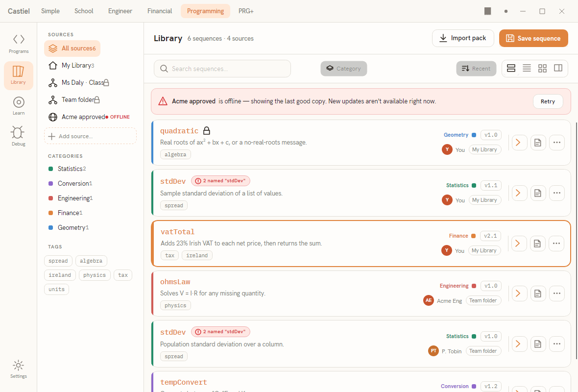Select Acme approved offline source
578x392 pixels.
click(x=90, y=117)
